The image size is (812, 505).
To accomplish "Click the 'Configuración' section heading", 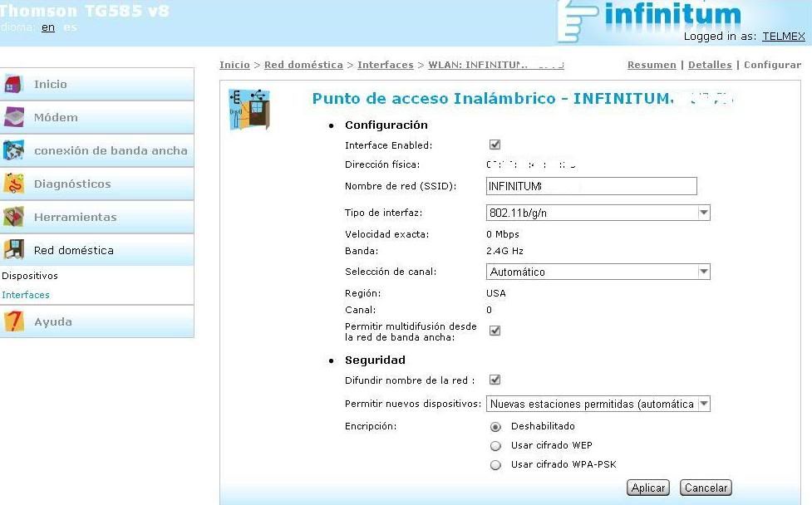I will pyautogui.click(x=386, y=125).
